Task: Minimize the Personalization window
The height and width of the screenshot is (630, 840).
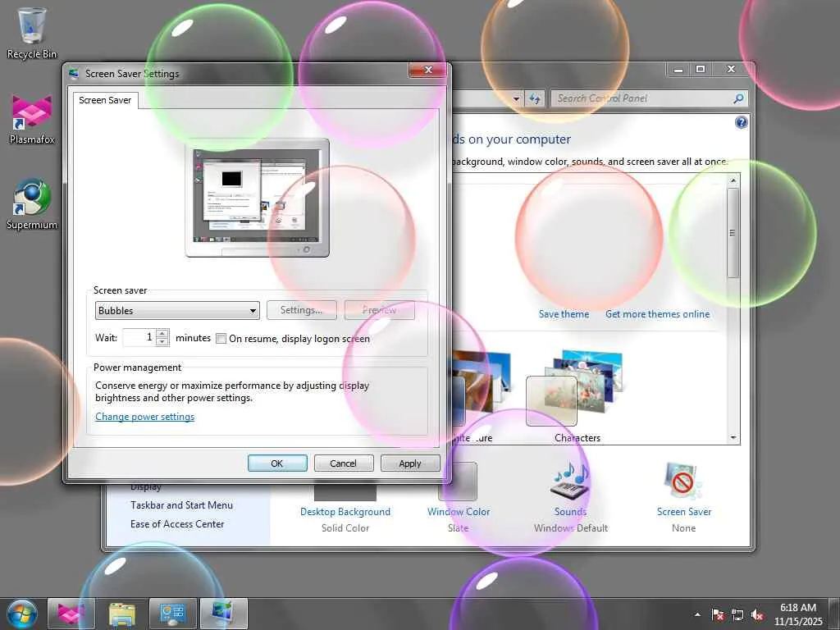Action: (678, 69)
